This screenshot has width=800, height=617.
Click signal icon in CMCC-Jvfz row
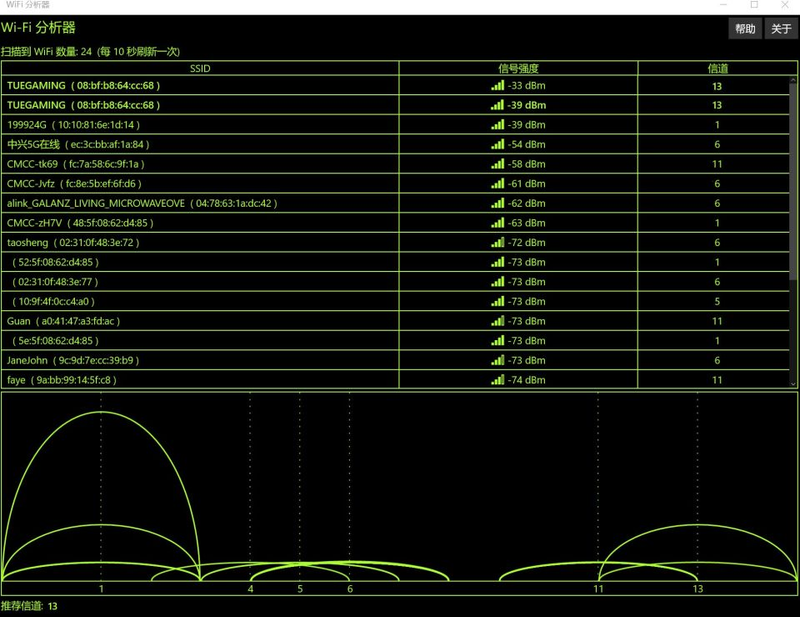[497, 184]
